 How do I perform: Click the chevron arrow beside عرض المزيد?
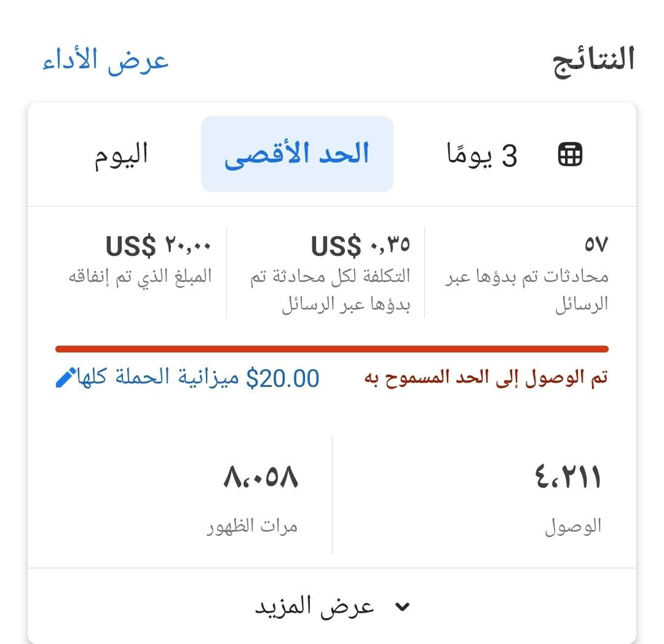(x=402, y=607)
